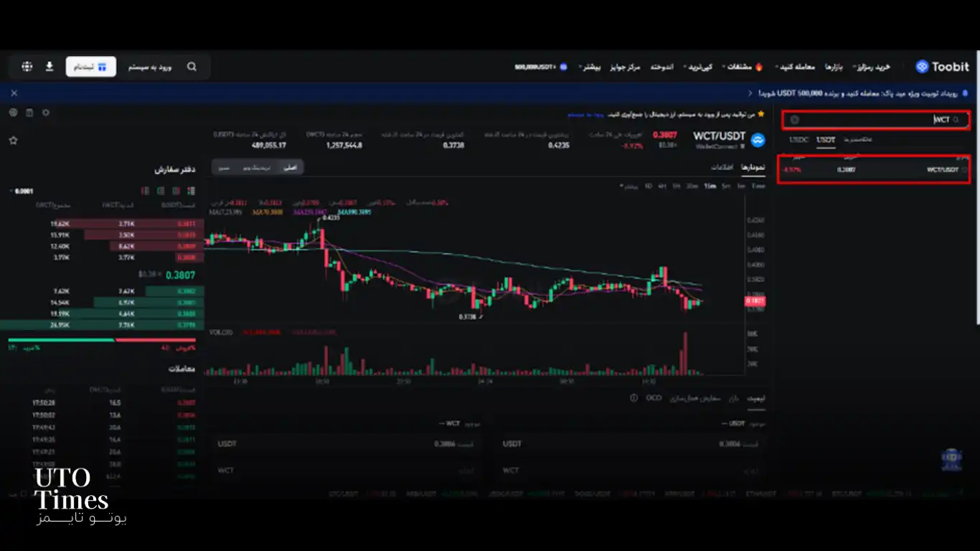The width and height of the screenshot is (980, 551).
Task: Close the blue promotional banner
Action: tap(14, 93)
